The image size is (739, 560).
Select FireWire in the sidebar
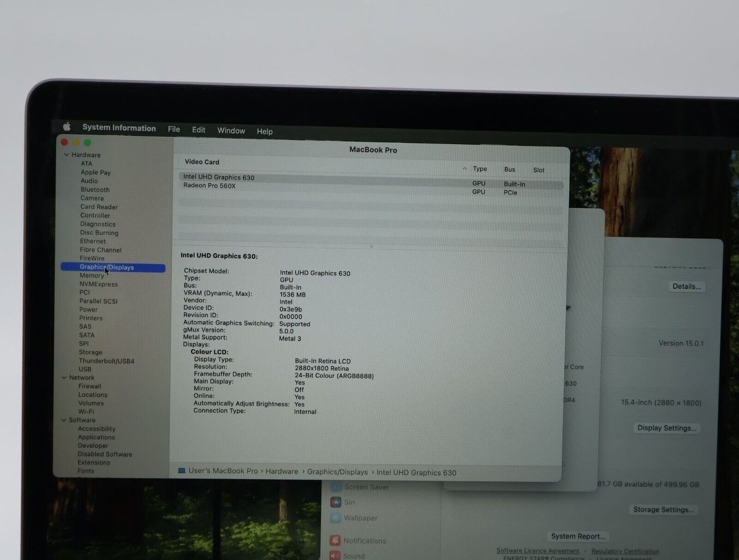pyautogui.click(x=92, y=258)
